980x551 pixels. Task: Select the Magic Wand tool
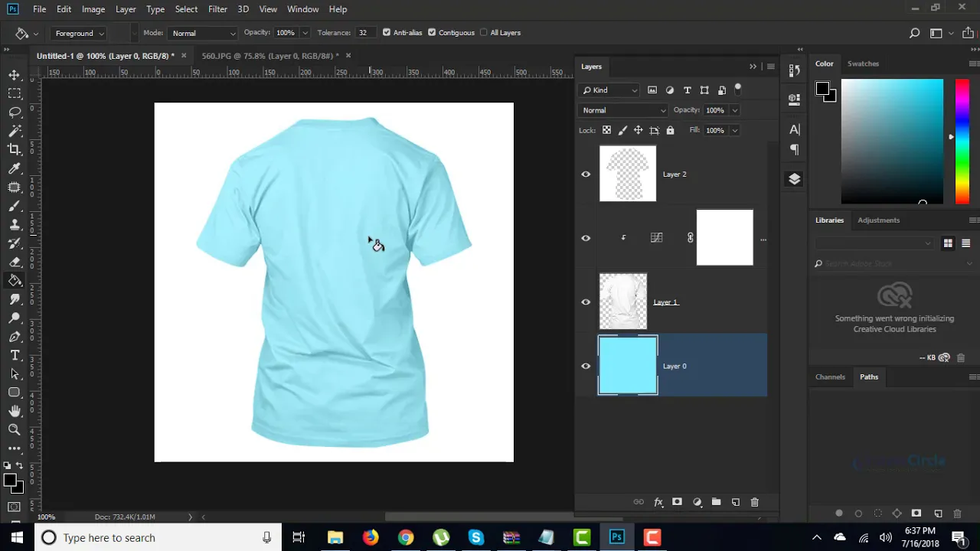(x=14, y=131)
